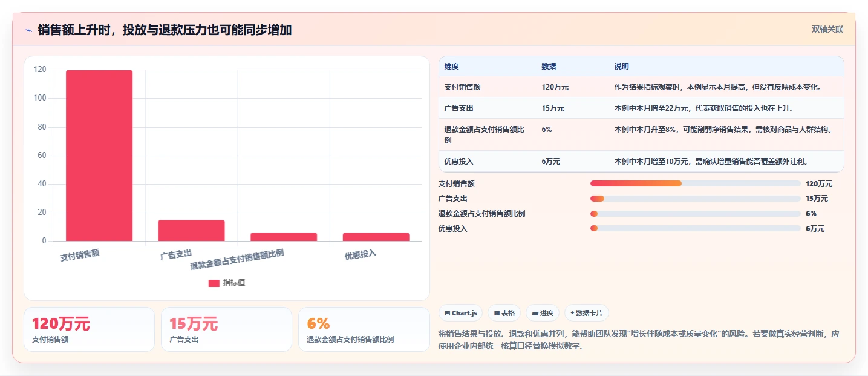Select the 数据卡片 tag chip
868x376 pixels.
click(x=586, y=313)
